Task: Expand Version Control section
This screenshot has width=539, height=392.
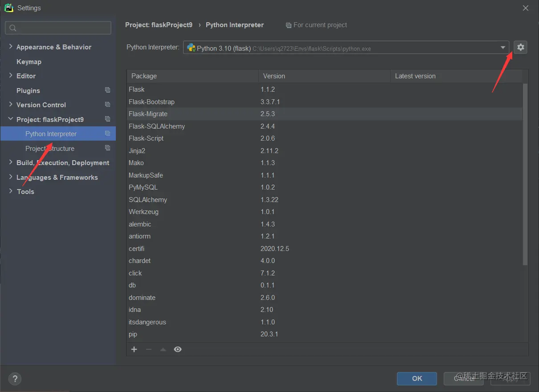Action: (11, 105)
